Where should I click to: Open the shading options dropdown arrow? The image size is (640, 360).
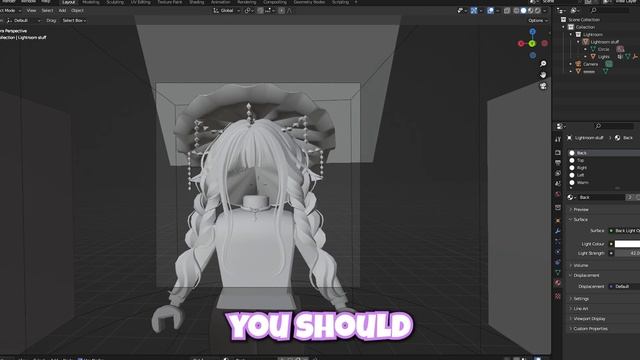545,11
